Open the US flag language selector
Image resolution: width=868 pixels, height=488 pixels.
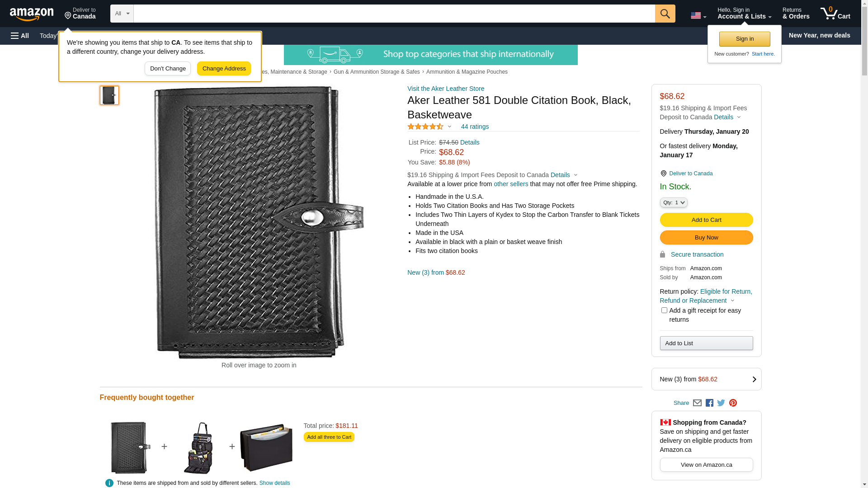click(x=698, y=15)
